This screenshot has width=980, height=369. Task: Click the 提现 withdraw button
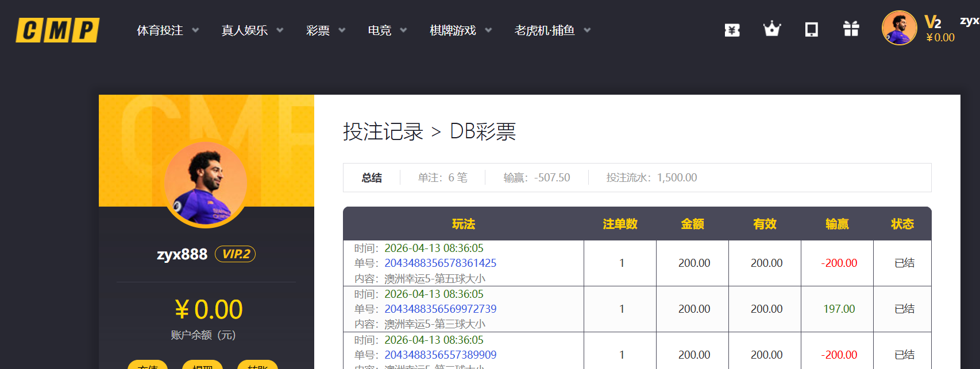(x=202, y=365)
